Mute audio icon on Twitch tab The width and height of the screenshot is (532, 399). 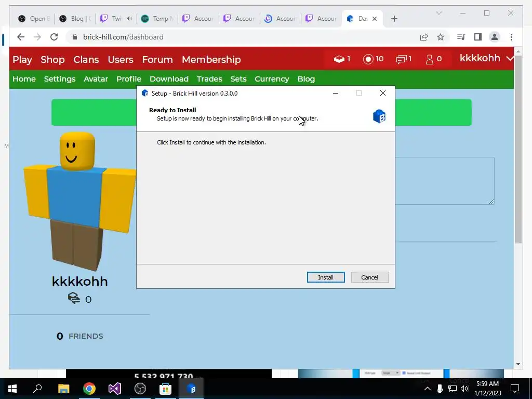click(129, 19)
